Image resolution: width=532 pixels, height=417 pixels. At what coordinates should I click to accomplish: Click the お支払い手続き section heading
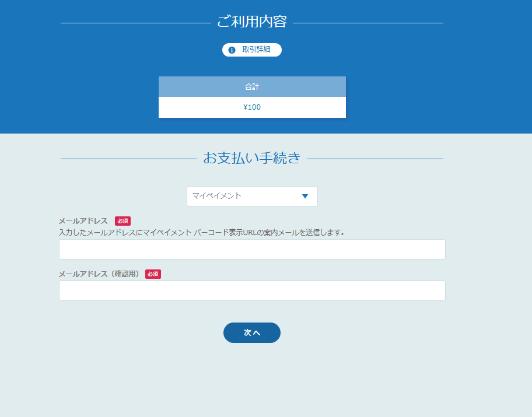(x=252, y=158)
